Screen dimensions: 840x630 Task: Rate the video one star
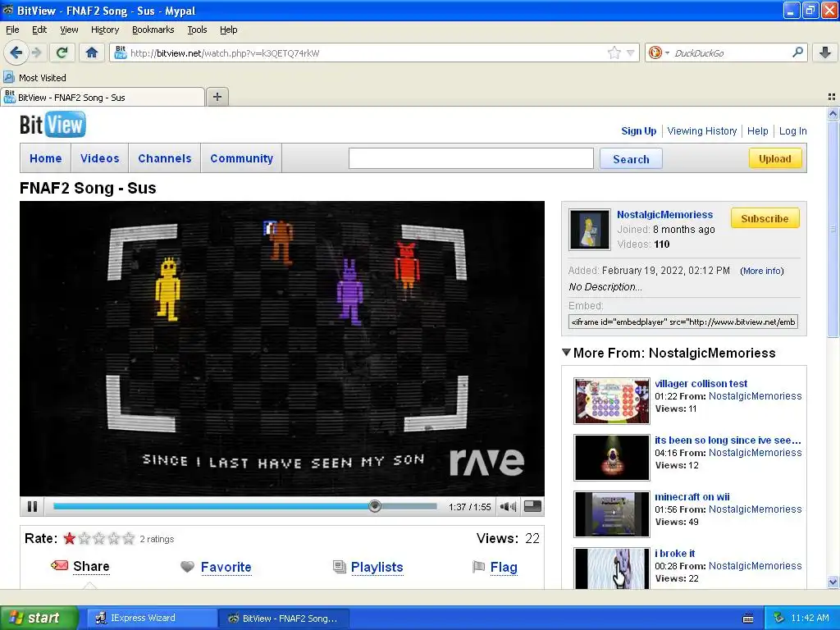(69, 538)
